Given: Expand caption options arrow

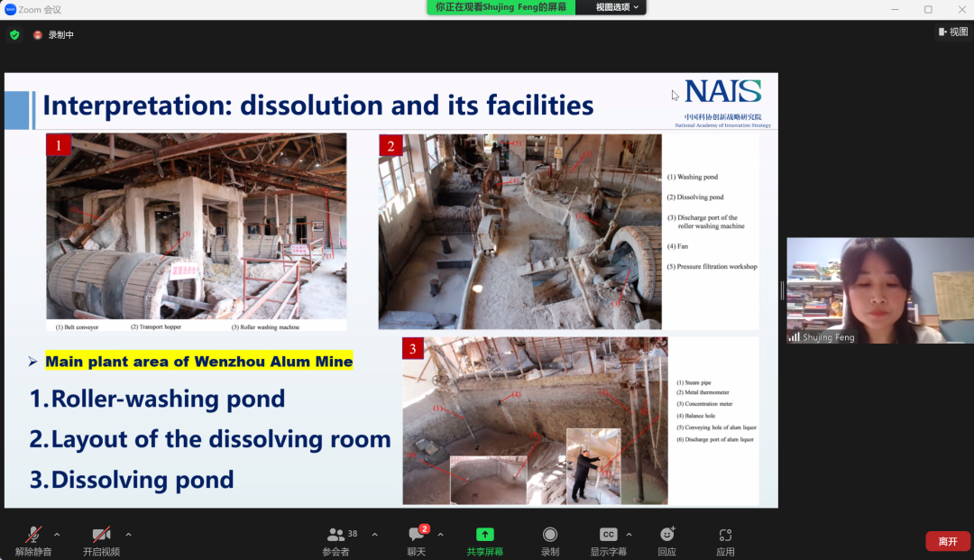Looking at the screenshot, I should pyautogui.click(x=629, y=535).
